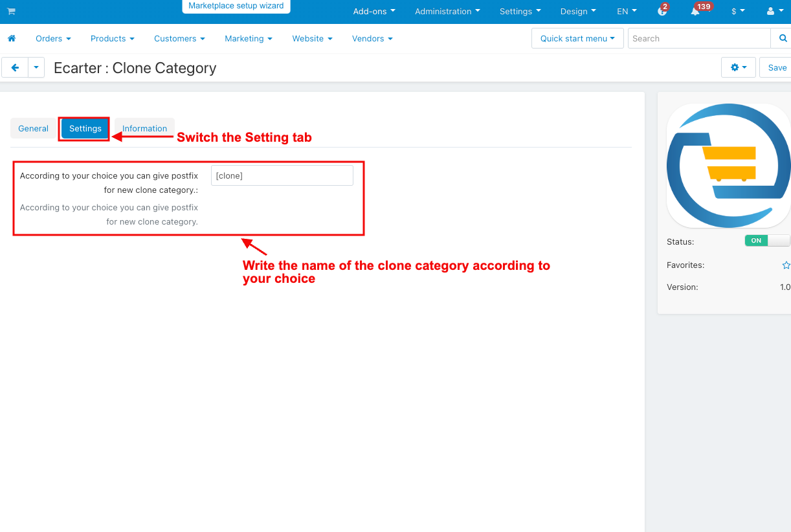Image resolution: width=791 pixels, height=532 pixels.
Task: Click the clone postfix text field
Action: (282, 175)
